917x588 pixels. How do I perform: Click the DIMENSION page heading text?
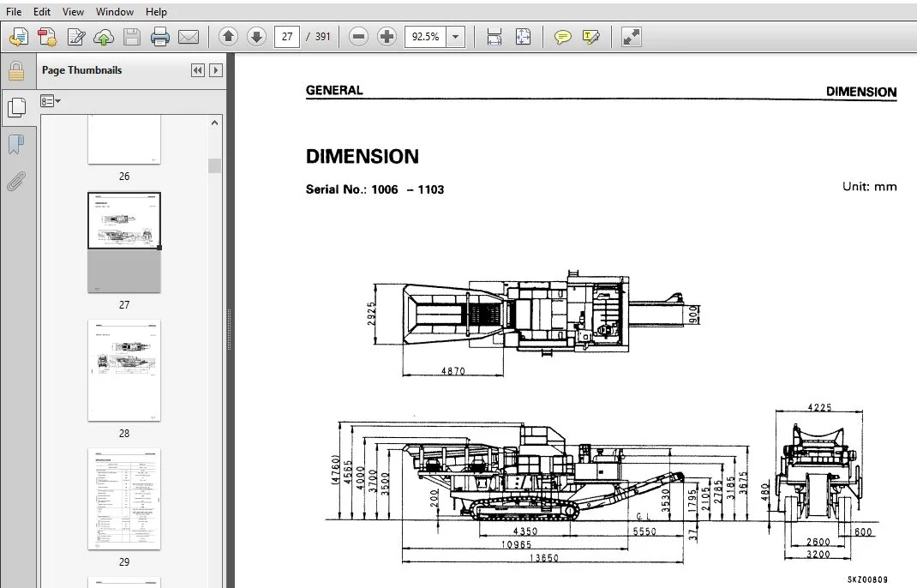coord(362,156)
